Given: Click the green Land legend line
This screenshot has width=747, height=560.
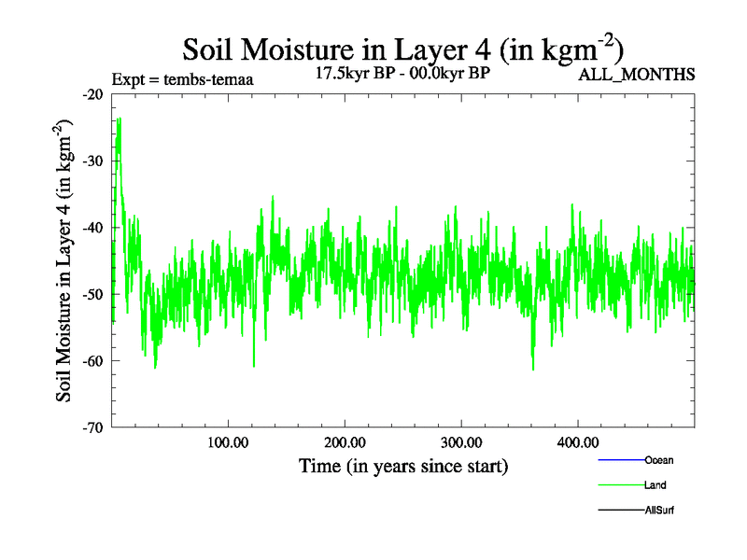Looking at the screenshot, I should point(620,485).
